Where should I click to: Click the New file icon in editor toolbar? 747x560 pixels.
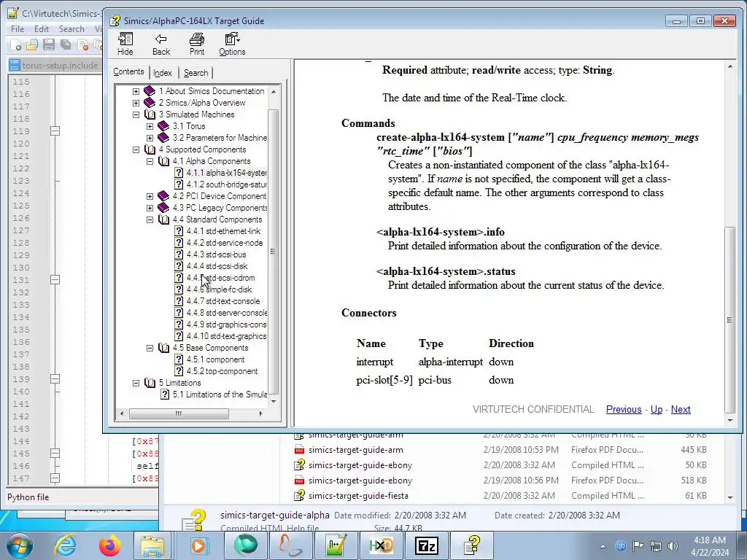(16, 45)
